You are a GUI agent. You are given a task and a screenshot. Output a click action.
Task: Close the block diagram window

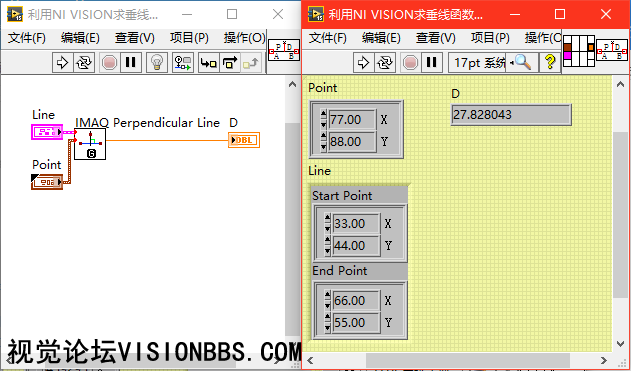pos(278,14)
